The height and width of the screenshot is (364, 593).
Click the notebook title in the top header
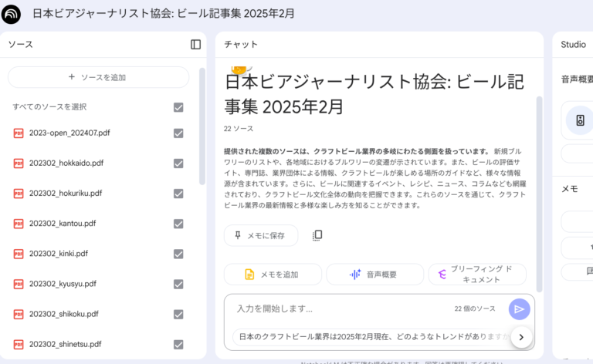click(x=164, y=14)
